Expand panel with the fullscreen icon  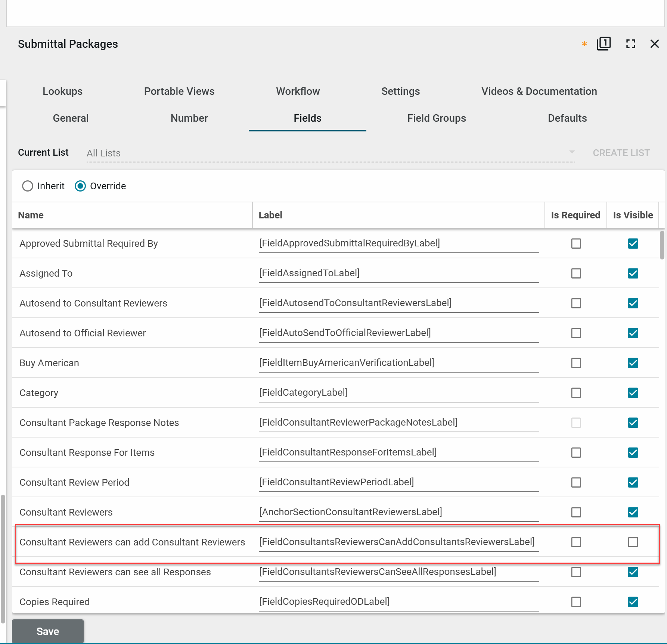point(631,44)
